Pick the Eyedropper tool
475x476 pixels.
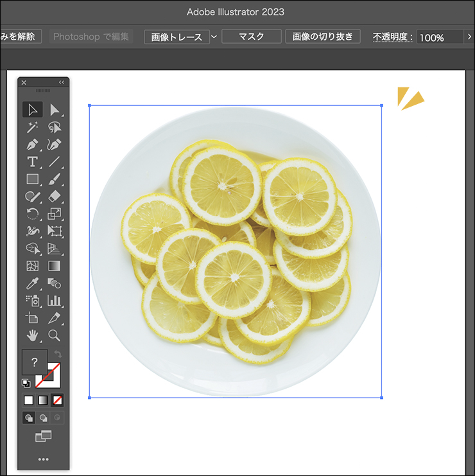pyautogui.click(x=33, y=283)
